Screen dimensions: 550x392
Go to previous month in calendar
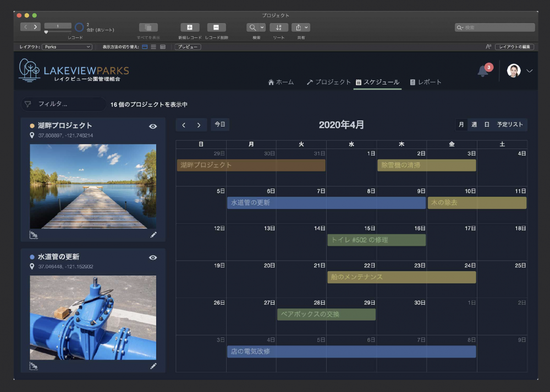[x=184, y=125]
